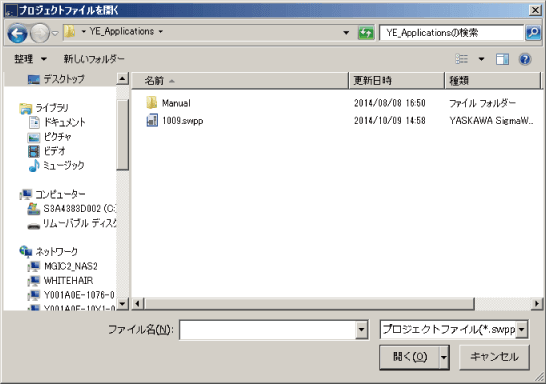
Task: Click 1009.swpp file icon
Action: pyautogui.click(x=152, y=120)
